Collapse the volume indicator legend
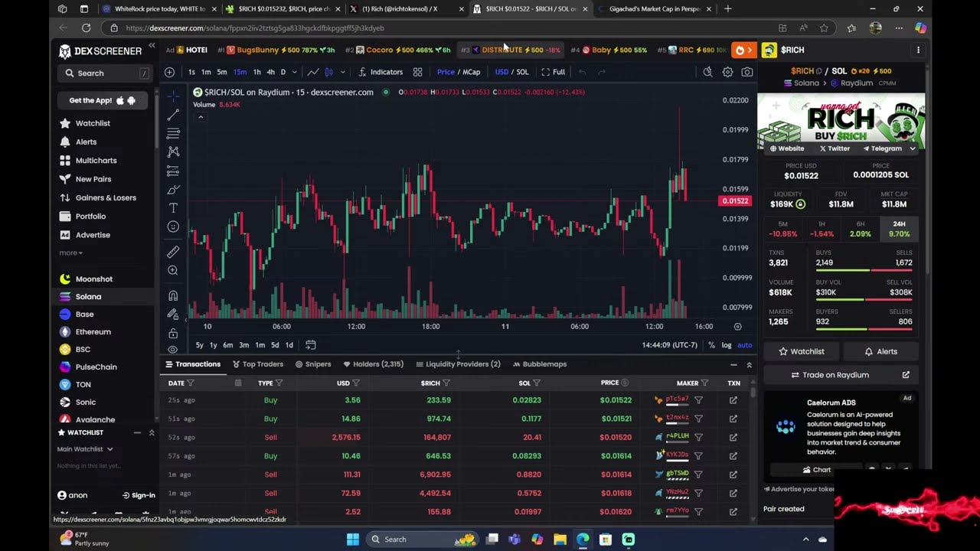This screenshot has width=980, height=551. tap(201, 117)
